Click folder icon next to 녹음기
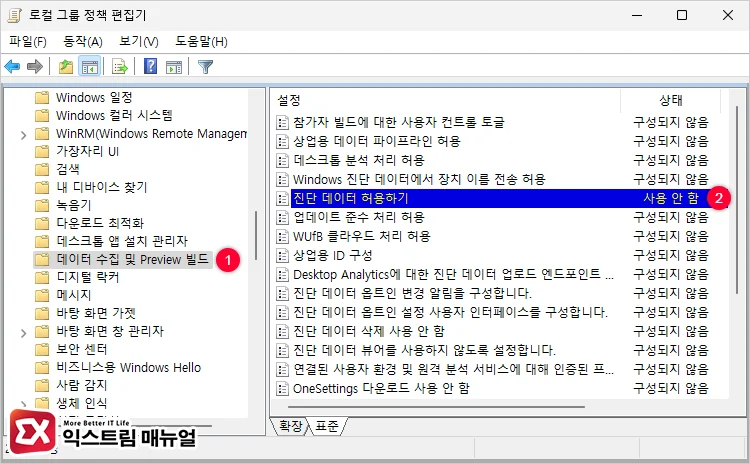The image size is (750, 464). click(x=42, y=205)
